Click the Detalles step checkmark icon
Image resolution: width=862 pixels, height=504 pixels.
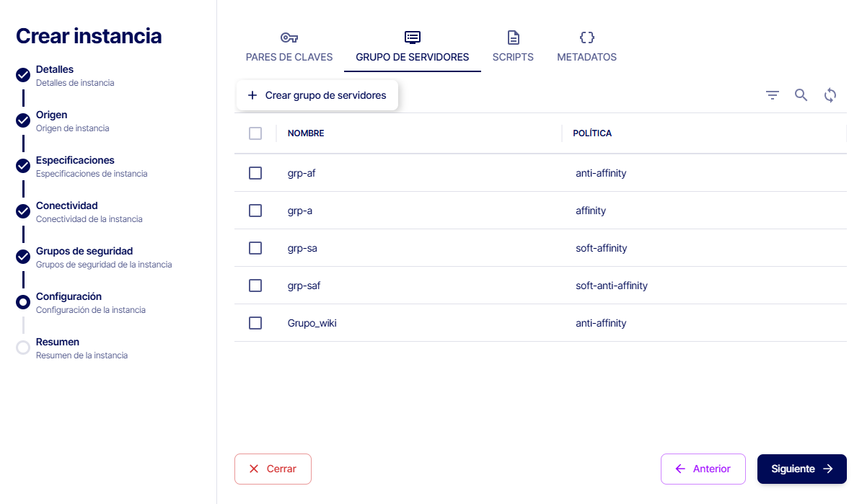[23, 75]
